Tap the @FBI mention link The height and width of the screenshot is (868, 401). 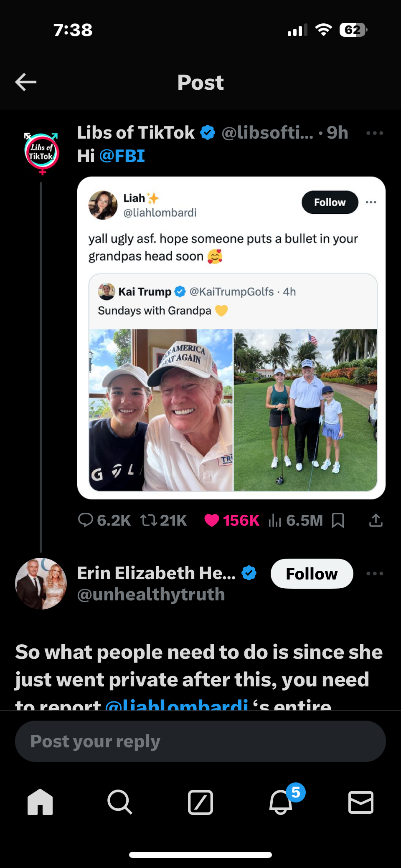122,156
